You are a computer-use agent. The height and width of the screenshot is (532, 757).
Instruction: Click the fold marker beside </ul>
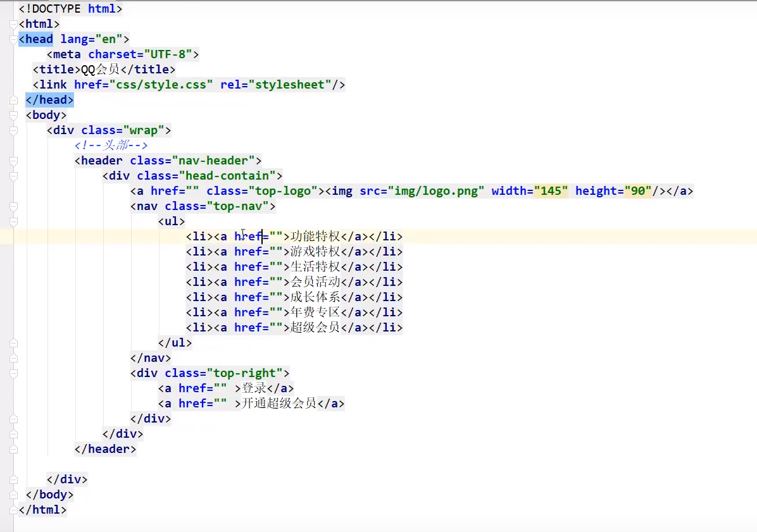[x=13, y=343]
